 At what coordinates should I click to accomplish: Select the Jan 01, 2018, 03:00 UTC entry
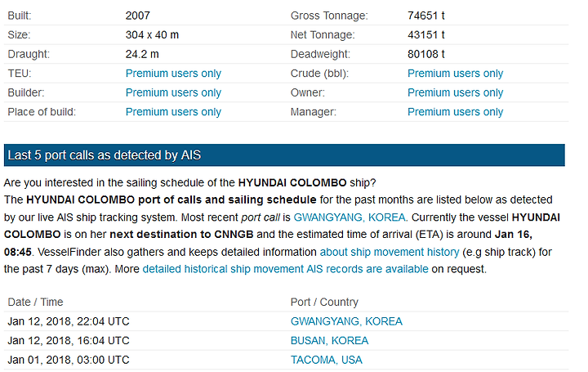pyautogui.click(x=69, y=360)
